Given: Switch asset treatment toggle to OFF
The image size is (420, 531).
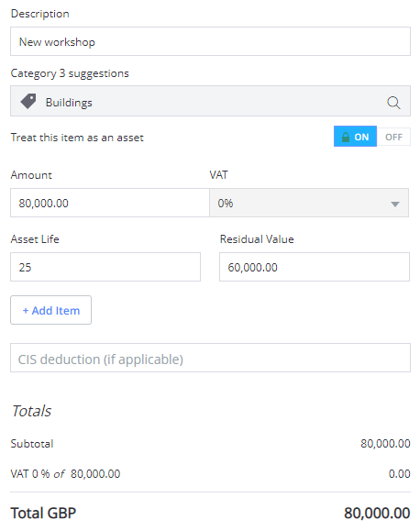Looking at the screenshot, I should click(393, 138).
